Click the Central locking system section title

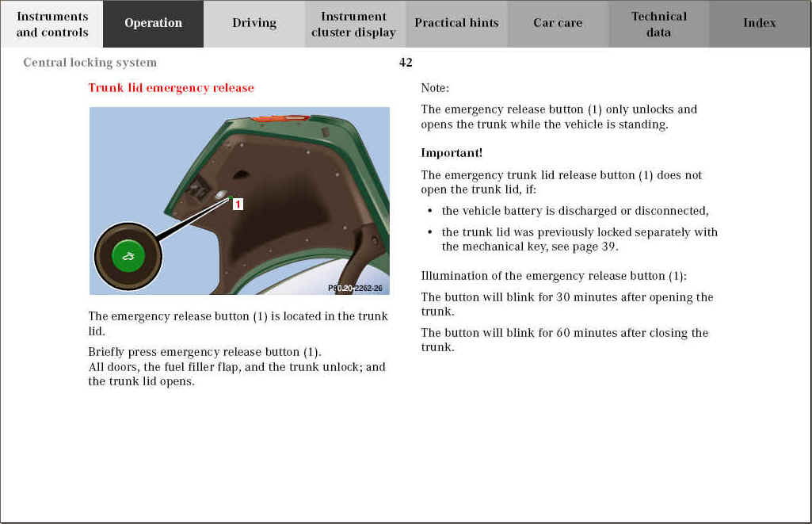pyautogui.click(x=90, y=63)
